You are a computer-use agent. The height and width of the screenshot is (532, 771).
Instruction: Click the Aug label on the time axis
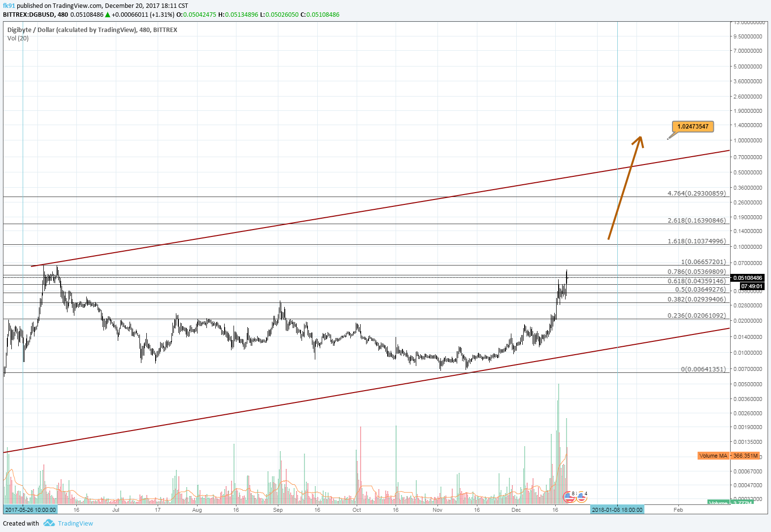[197, 510]
